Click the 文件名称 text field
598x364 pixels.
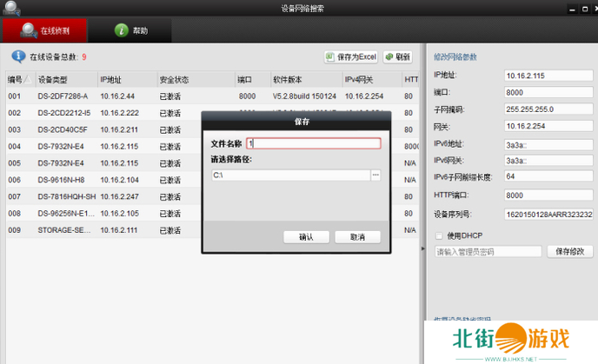pyautogui.click(x=313, y=144)
